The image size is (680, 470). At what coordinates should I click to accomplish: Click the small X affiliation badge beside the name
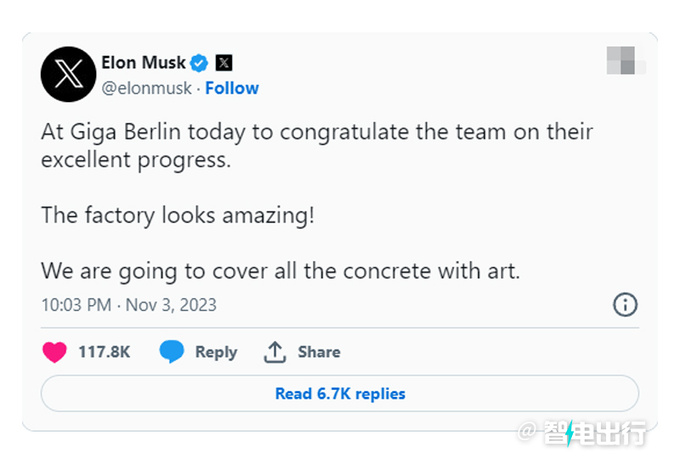224,62
